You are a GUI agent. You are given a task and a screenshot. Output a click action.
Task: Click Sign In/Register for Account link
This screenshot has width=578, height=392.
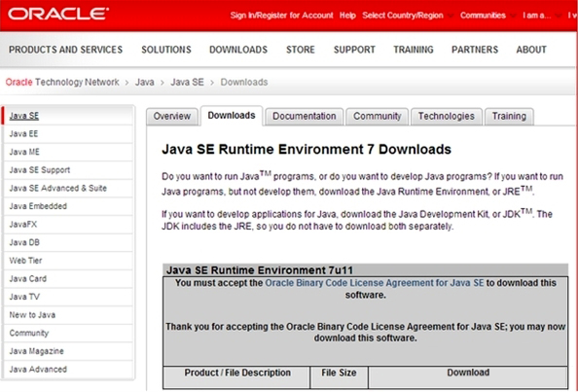[281, 16]
